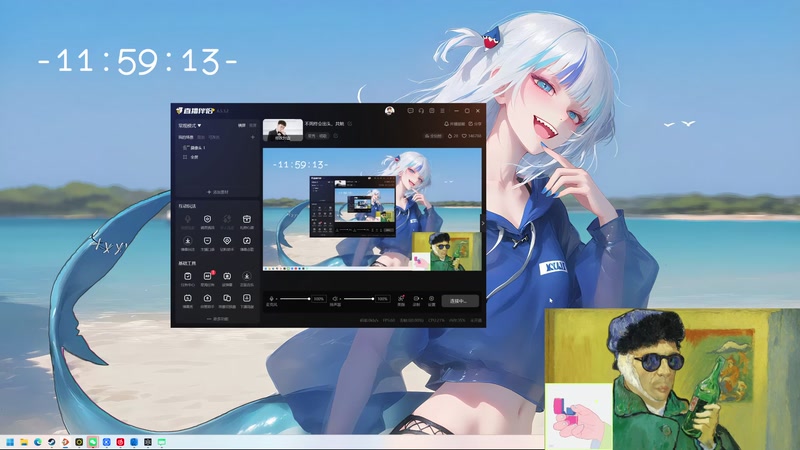Click the flame popularity count
This screenshot has height=450, width=800.
click(x=453, y=136)
